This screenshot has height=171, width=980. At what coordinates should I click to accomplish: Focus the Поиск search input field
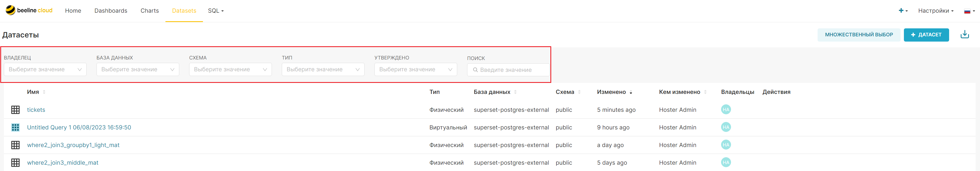point(508,70)
